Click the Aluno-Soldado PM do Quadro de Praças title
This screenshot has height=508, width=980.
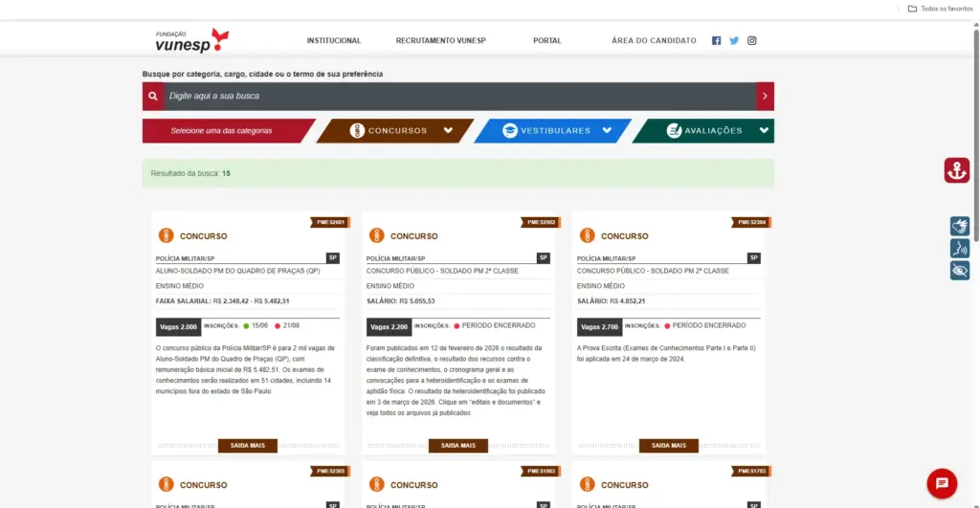tap(237, 271)
